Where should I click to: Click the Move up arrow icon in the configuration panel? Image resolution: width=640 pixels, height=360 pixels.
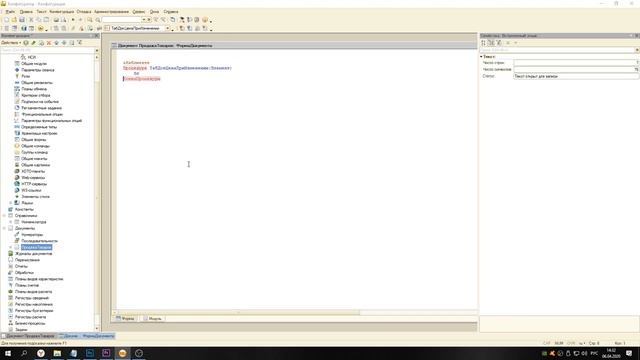pos(57,42)
